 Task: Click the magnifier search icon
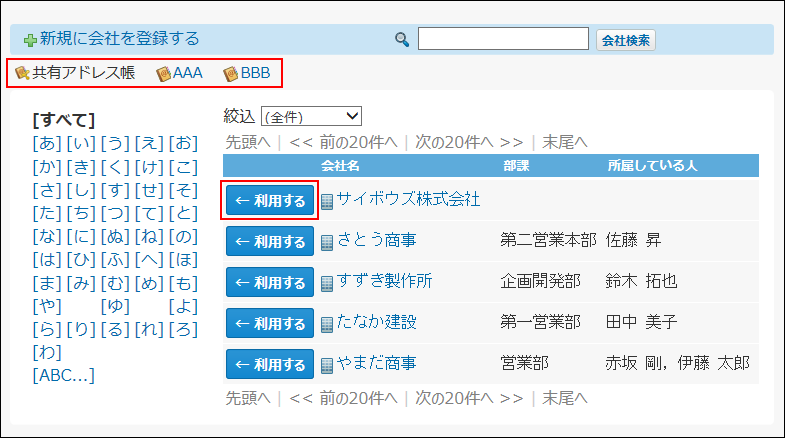pyautogui.click(x=402, y=40)
